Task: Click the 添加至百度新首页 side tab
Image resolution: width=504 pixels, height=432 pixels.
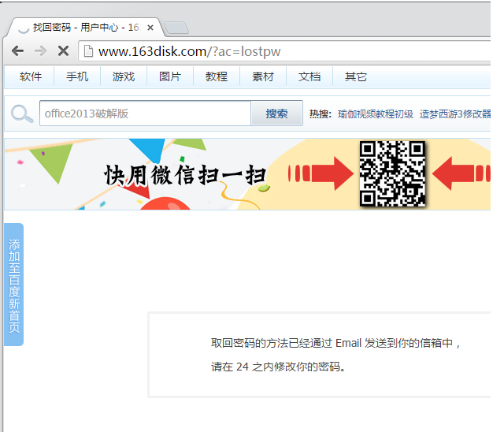Action: pos(14,285)
